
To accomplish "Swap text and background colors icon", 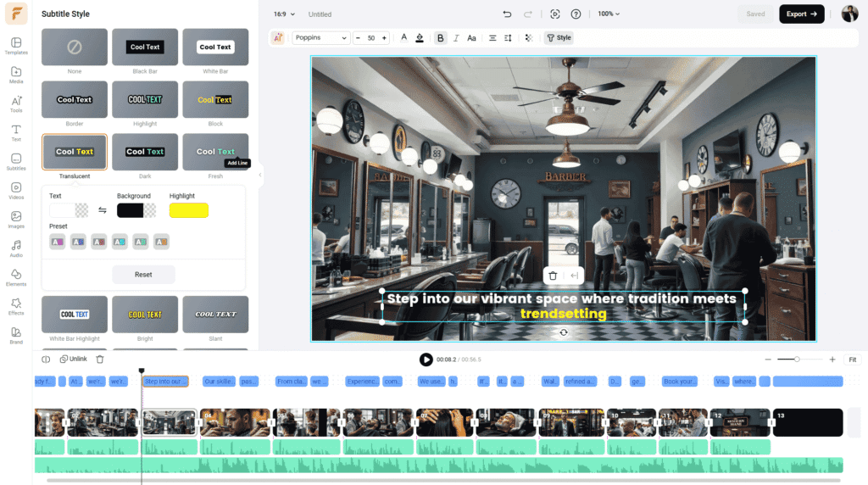I will tap(103, 210).
